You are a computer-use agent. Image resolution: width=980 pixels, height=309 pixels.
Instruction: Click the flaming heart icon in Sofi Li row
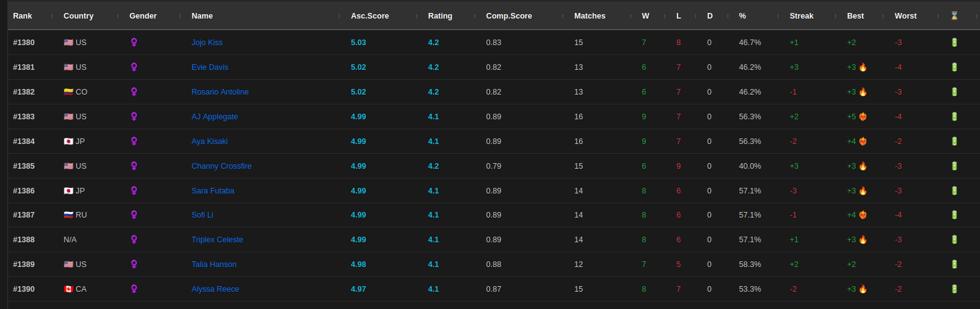pyautogui.click(x=863, y=215)
